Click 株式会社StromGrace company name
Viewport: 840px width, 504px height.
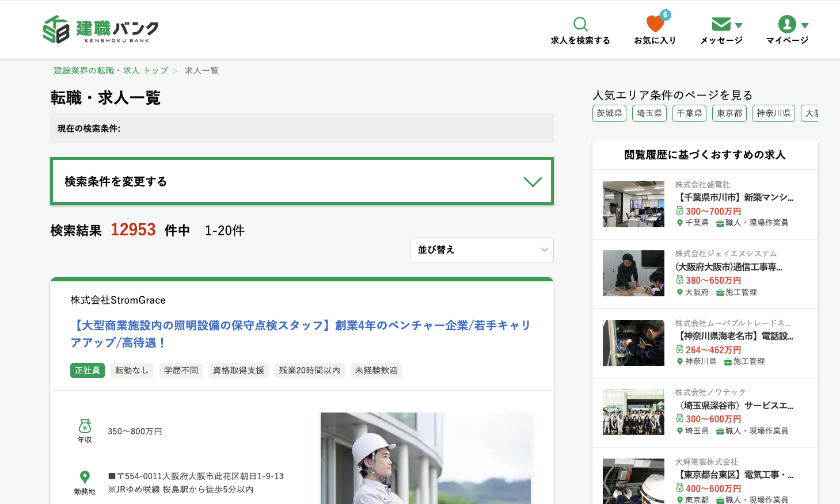[118, 300]
